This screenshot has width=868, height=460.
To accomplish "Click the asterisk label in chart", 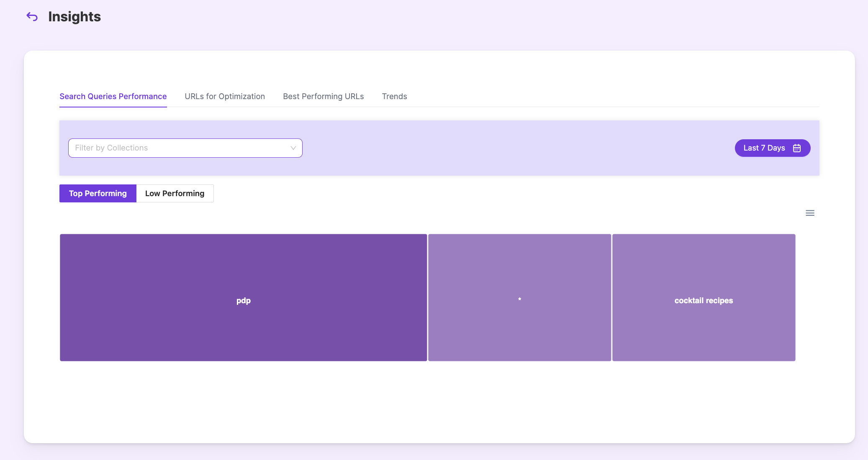I will pos(519,299).
